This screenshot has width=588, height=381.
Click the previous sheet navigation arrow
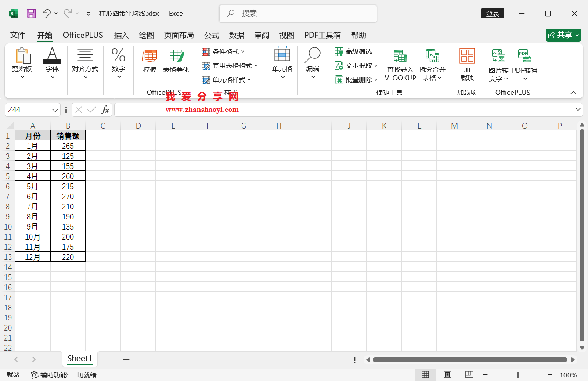tap(16, 359)
